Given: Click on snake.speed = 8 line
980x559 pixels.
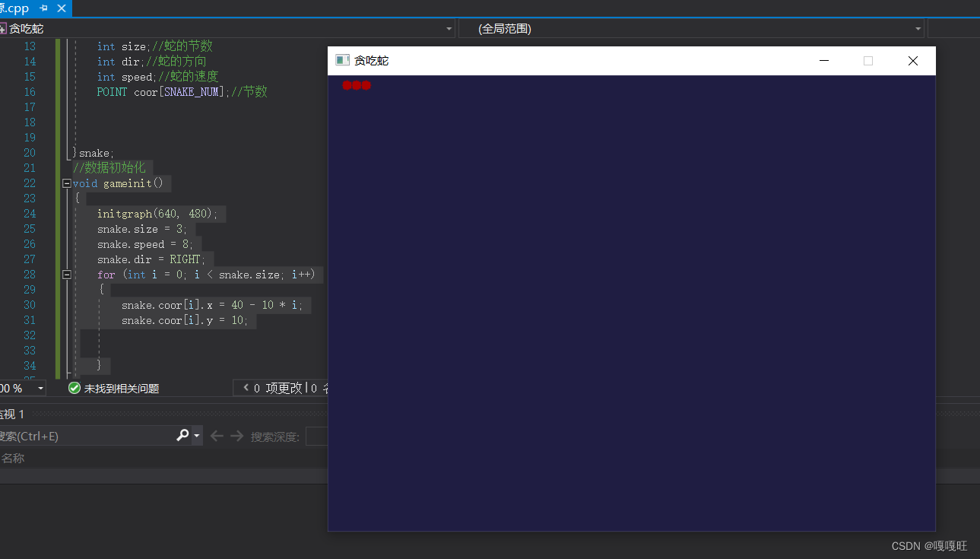Looking at the screenshot, I should pyautogui.click(x=144, y=244).
